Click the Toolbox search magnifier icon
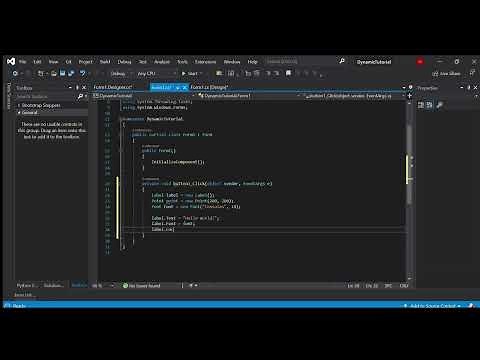 [x=80, y=96]
